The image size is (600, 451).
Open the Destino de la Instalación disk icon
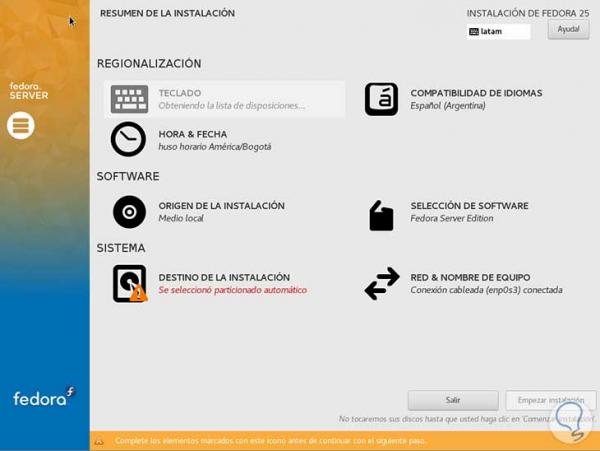[130, 284]
